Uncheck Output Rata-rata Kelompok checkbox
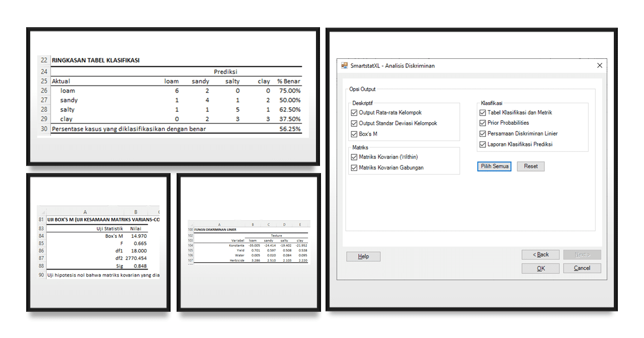This screenshot has width=644, height=338. [x=355, y=113]
